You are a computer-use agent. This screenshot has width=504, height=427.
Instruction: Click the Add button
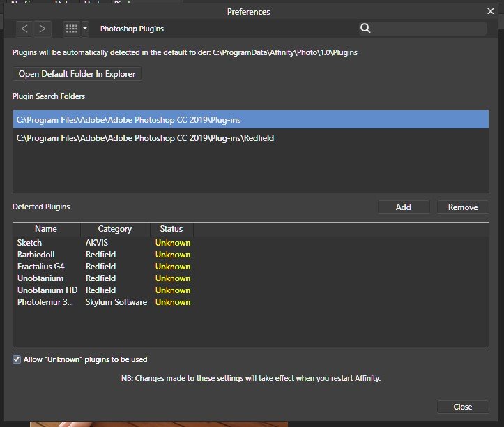[404, 207]
